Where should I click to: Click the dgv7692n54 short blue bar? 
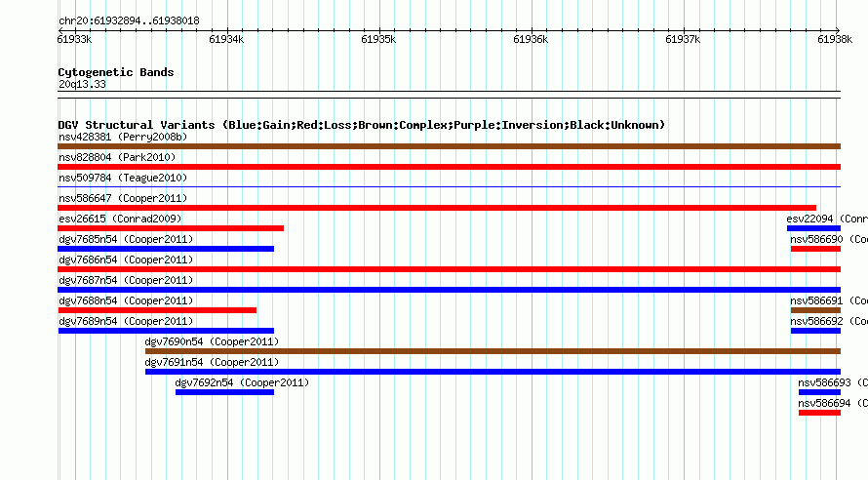tap(224, 392)
